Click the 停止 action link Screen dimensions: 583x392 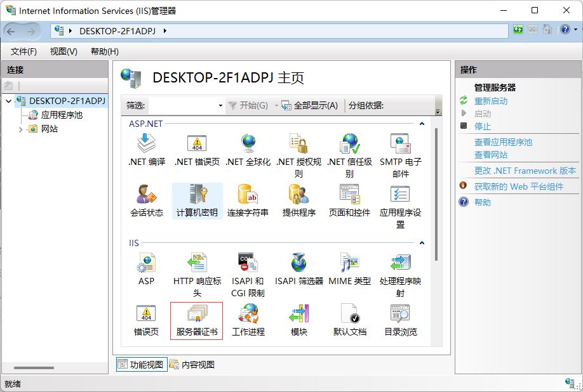pos(483,126)
